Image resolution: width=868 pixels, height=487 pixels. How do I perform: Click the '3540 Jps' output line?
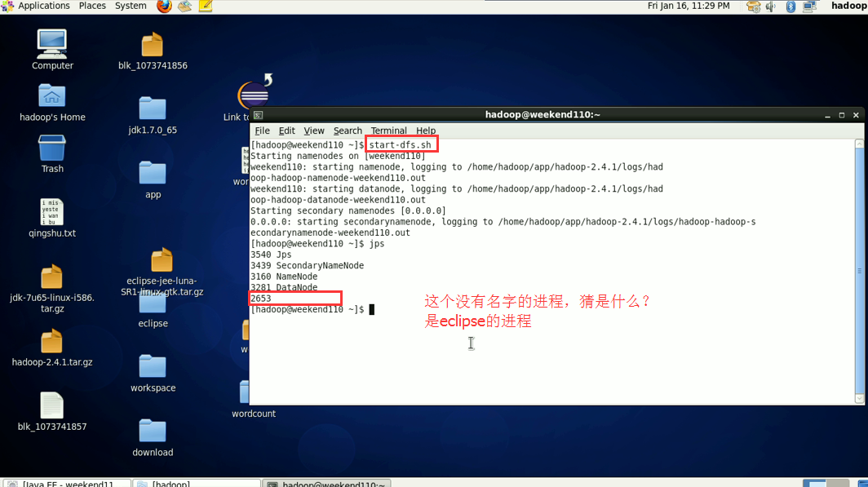click(271, 255)
